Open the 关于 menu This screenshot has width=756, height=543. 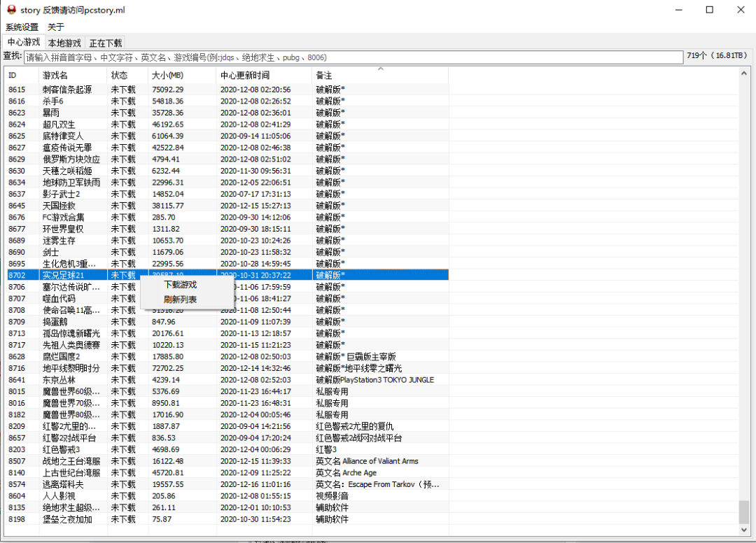point(55,27)
